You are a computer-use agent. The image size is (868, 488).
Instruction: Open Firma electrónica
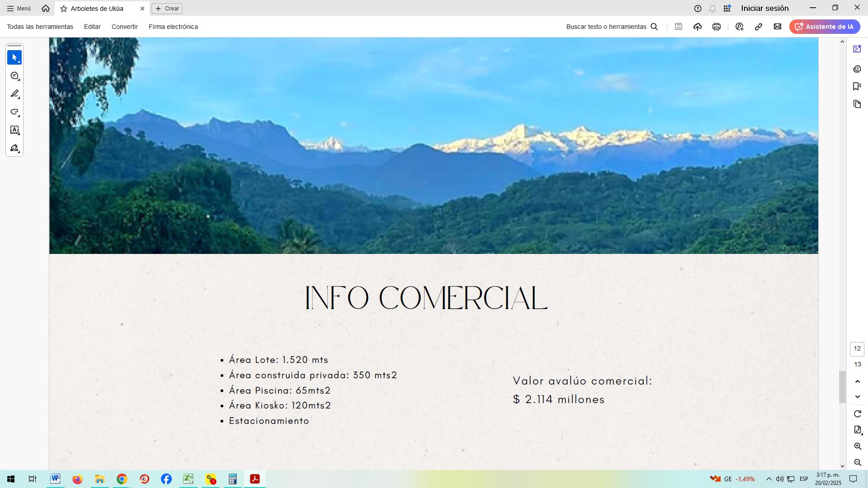[173, 27]
